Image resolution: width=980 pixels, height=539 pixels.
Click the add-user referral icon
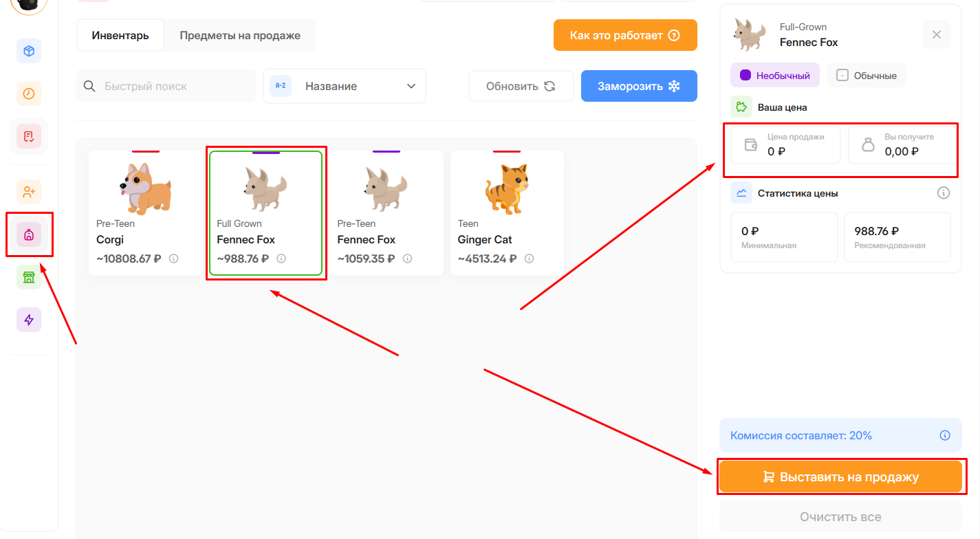point(29,192)
